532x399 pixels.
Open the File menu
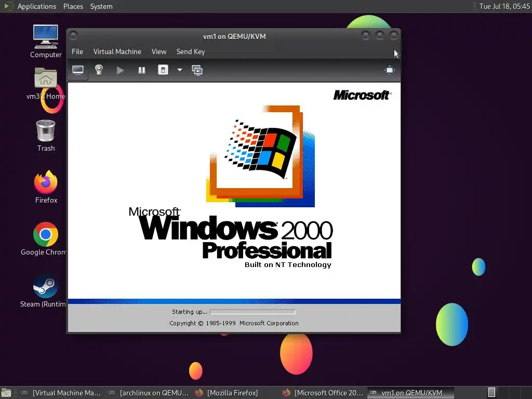(x=77, y=51)
